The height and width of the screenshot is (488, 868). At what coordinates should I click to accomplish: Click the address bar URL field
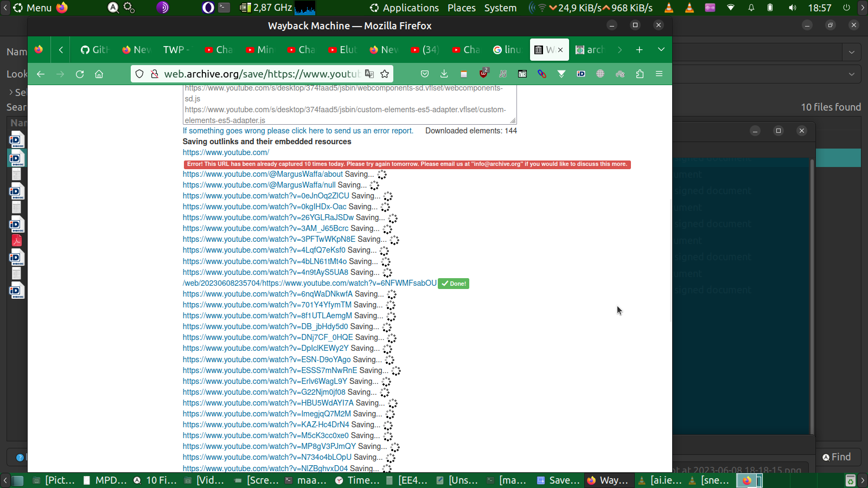261,74
